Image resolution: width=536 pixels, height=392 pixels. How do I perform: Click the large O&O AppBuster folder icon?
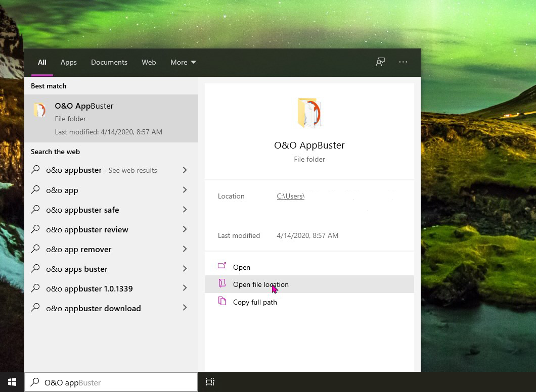(x=309, y=113)
